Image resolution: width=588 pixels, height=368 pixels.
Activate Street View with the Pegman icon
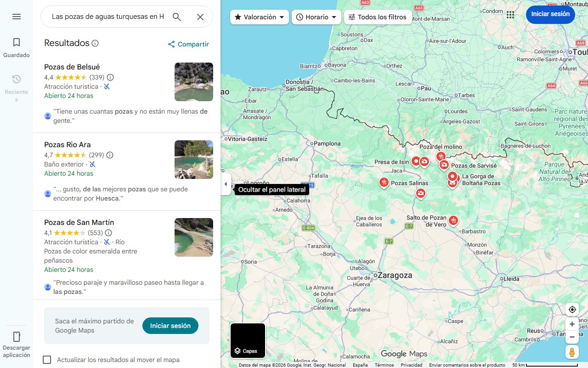572,352
